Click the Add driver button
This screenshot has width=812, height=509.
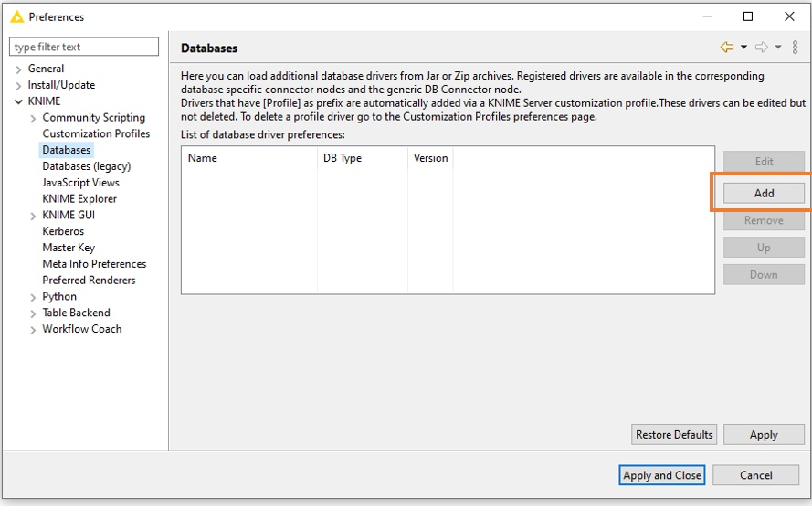[x=764, y=193]
